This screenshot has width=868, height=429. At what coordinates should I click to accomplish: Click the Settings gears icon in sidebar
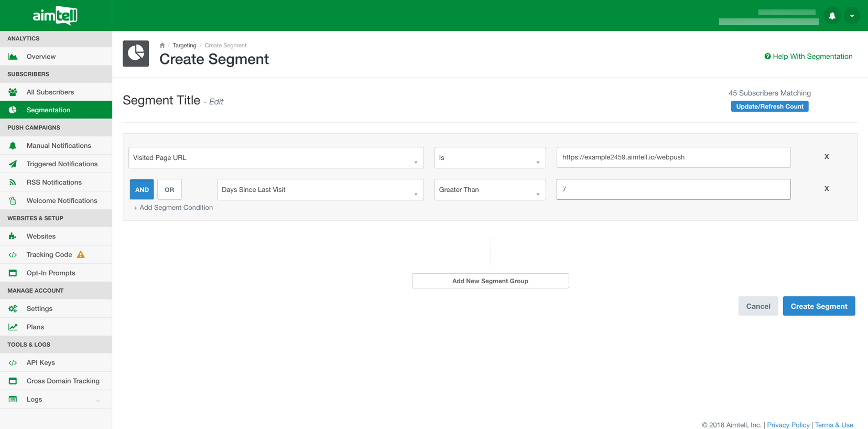pos(13,309)
